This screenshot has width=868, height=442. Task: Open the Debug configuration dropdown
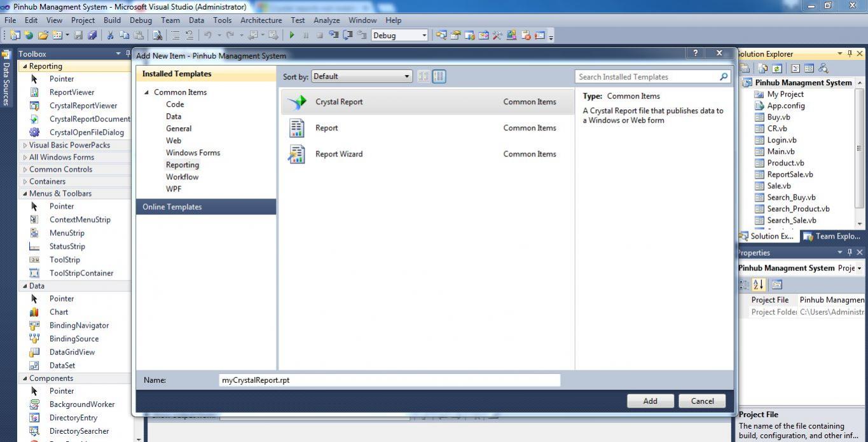(400, 36)
